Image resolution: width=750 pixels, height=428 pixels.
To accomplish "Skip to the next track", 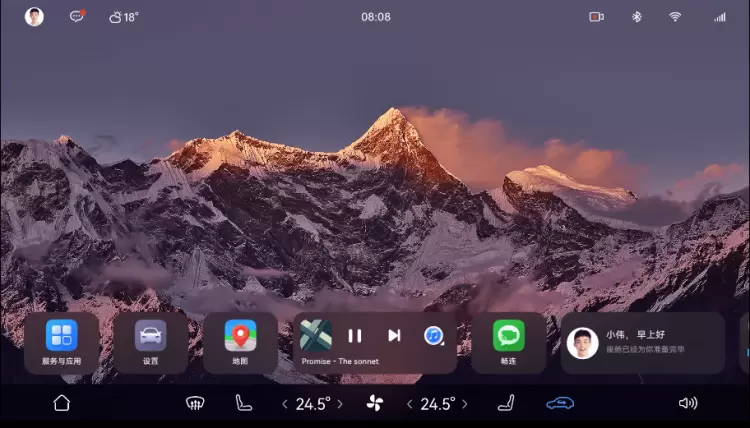I will coord(394,336).
